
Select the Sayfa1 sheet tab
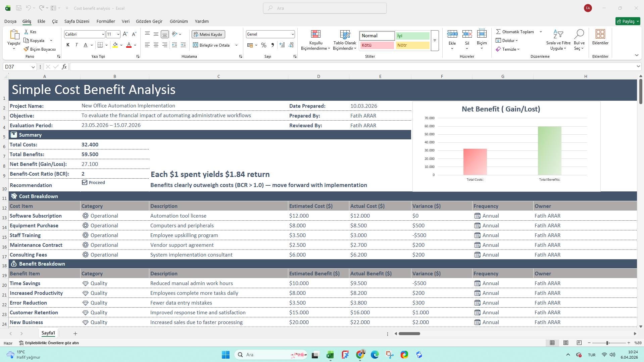click(x=48, y=333)
